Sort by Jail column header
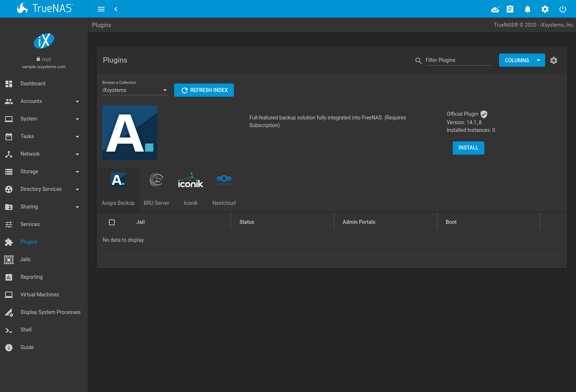Screen dimensions: 576x392 point(140,222)
